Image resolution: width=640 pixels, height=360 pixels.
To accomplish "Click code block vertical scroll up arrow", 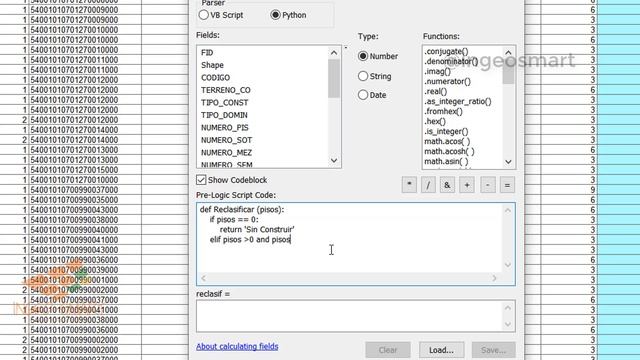I will point(508,211).
